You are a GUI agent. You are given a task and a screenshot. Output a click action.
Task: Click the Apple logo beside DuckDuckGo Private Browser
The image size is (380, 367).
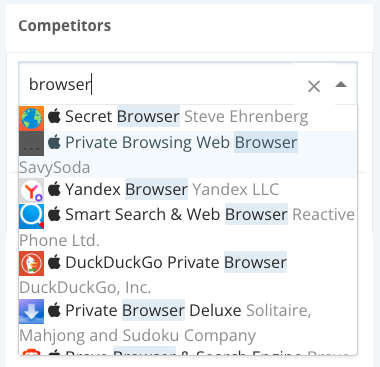tap(54, 262)
